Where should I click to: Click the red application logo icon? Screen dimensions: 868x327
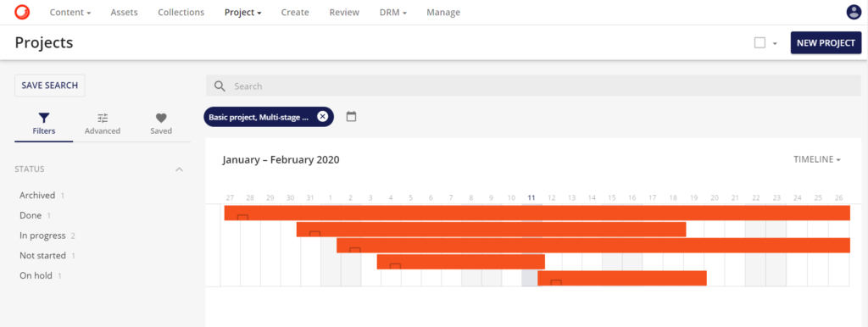pyautogui.click(x=22, y=12)
